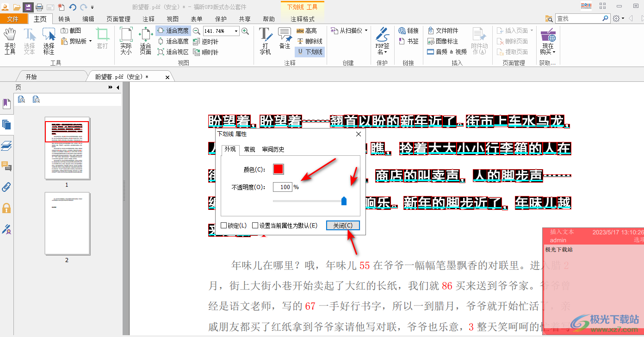This screenshot has width=644, height=337.
Task: Click the zoom out magnifier
Action: (197, 31)
